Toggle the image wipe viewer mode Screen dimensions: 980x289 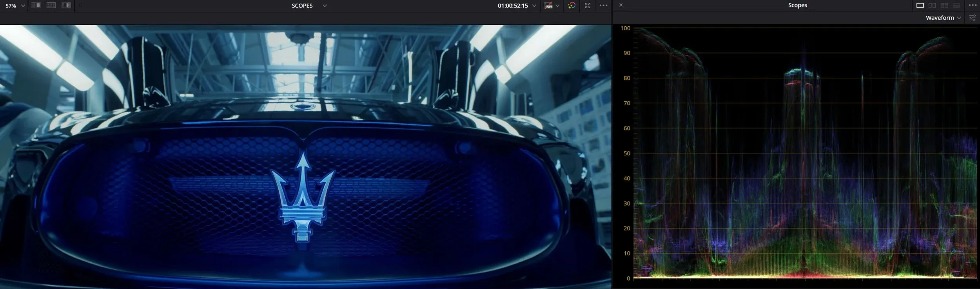click(x=36, y=5)
